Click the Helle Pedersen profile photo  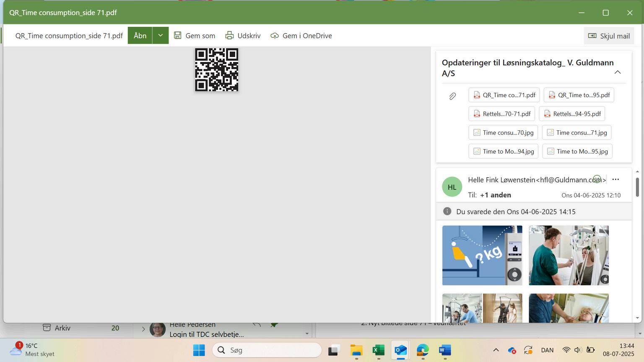158,329
